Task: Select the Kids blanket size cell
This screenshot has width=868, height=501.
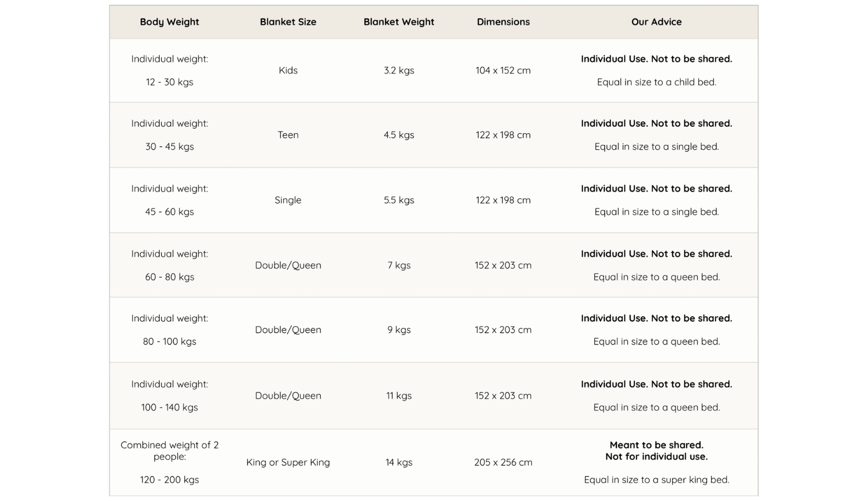Action: 288,70
